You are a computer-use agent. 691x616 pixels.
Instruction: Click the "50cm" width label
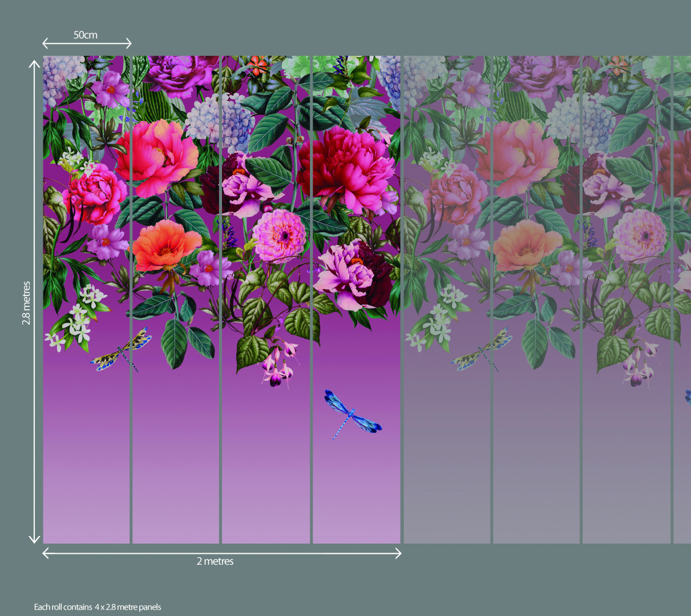click(x=86, y=35)
